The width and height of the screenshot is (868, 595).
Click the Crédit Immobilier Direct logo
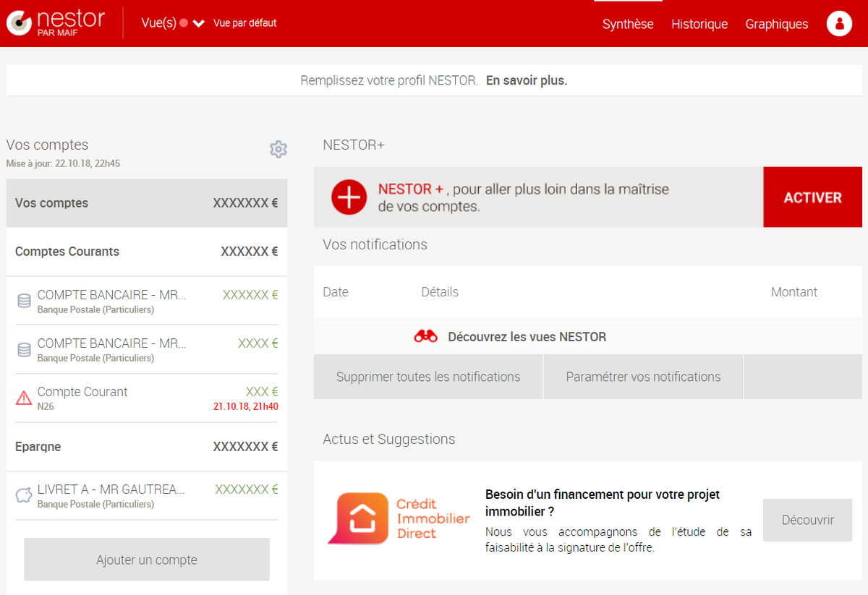[399, 518]
